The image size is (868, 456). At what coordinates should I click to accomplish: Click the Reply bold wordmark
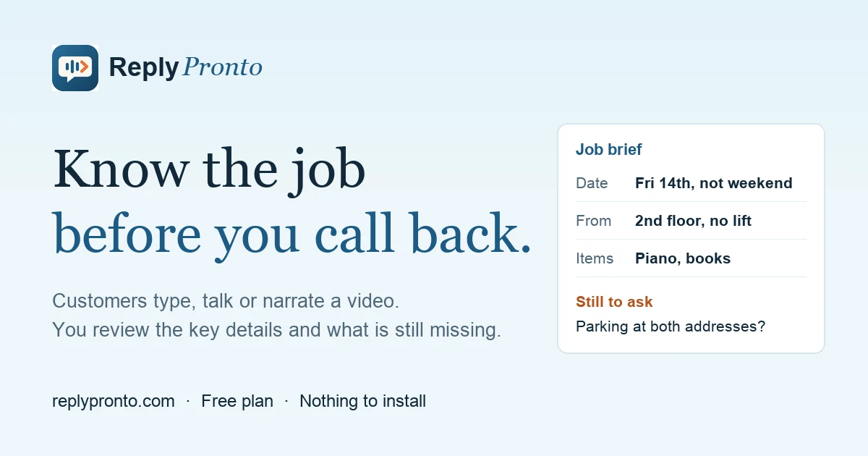click(x=143, y=68)
